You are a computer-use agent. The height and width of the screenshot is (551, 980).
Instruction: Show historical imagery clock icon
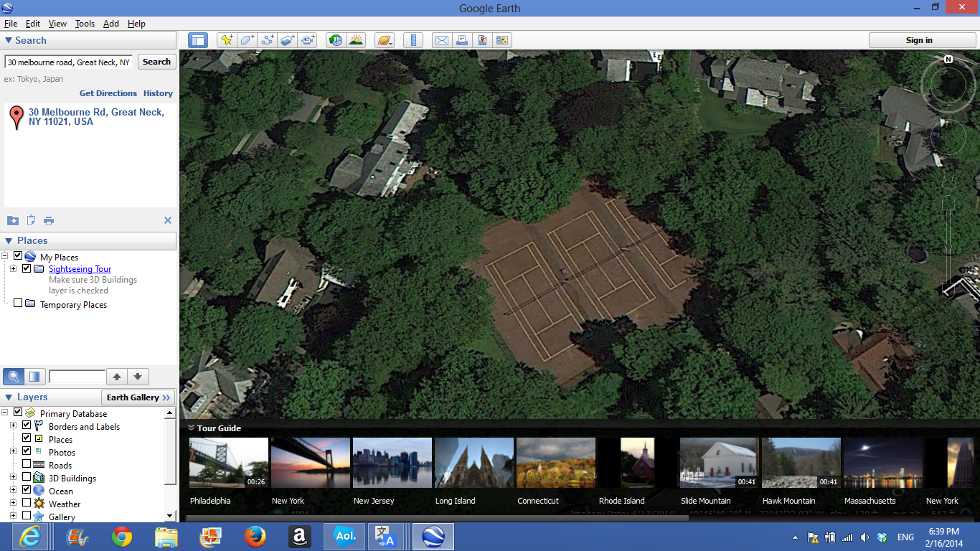335,40
